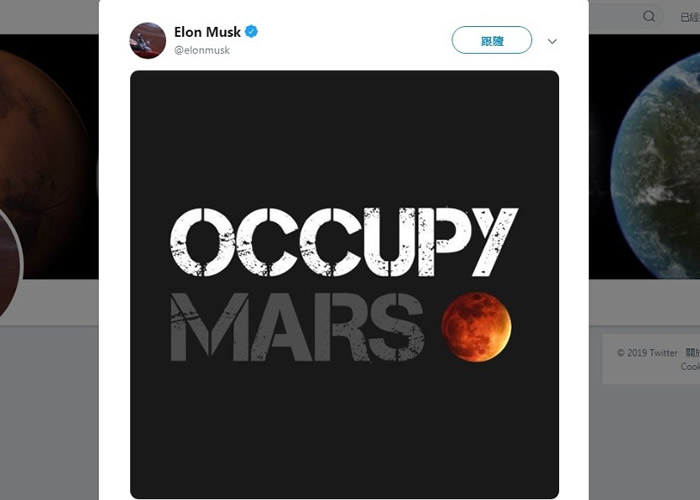Click the © 2019 Twitter footer text

click(647, 353)
